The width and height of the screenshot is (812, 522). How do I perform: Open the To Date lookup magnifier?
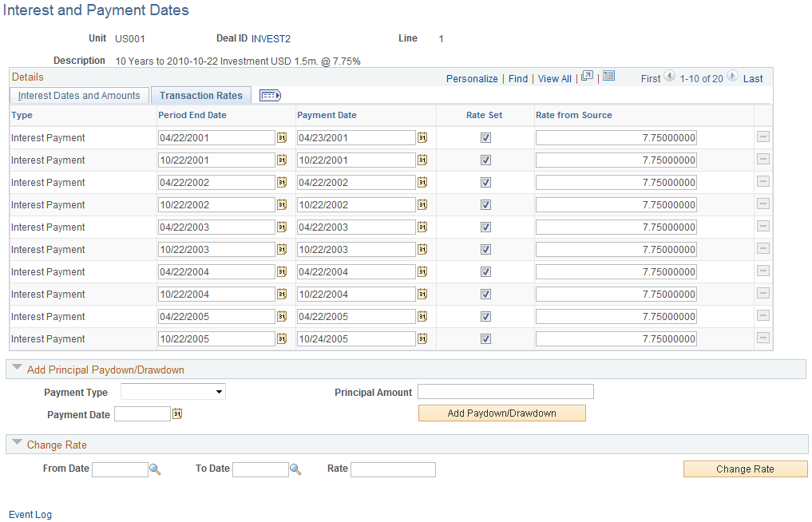pos(295,469)
